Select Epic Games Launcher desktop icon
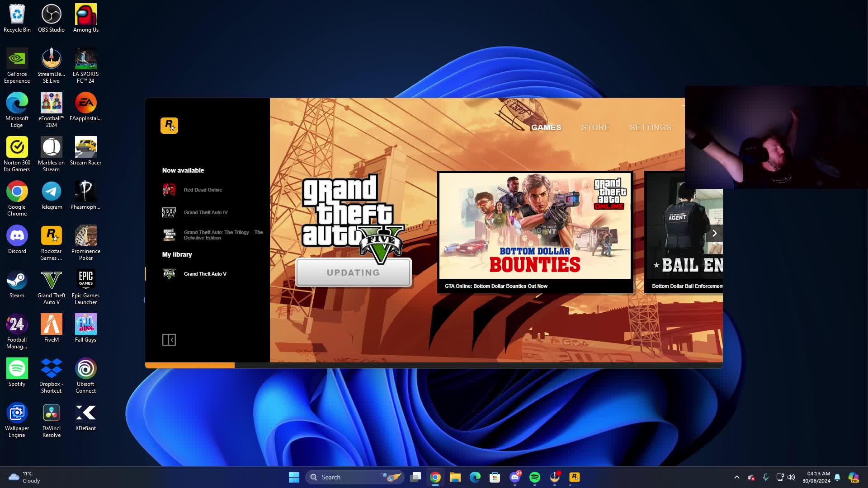Screen dimensions: 868x488 point(86,287)
